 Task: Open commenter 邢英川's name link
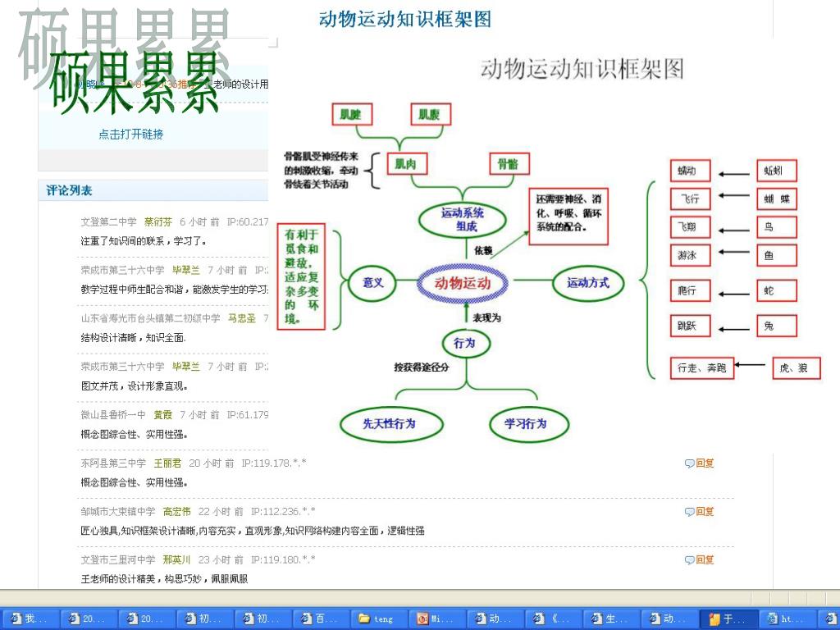point(177,559)
